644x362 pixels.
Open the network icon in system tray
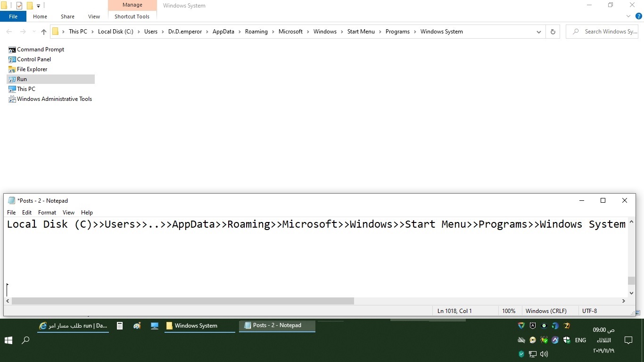pos(533,354)
